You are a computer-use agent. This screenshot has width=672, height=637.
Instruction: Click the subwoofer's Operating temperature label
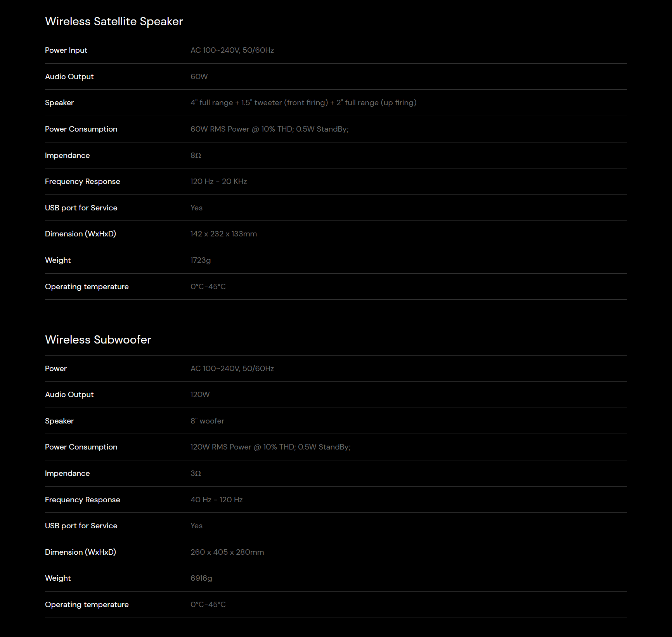pyautogui.click(x=87, y=604)
